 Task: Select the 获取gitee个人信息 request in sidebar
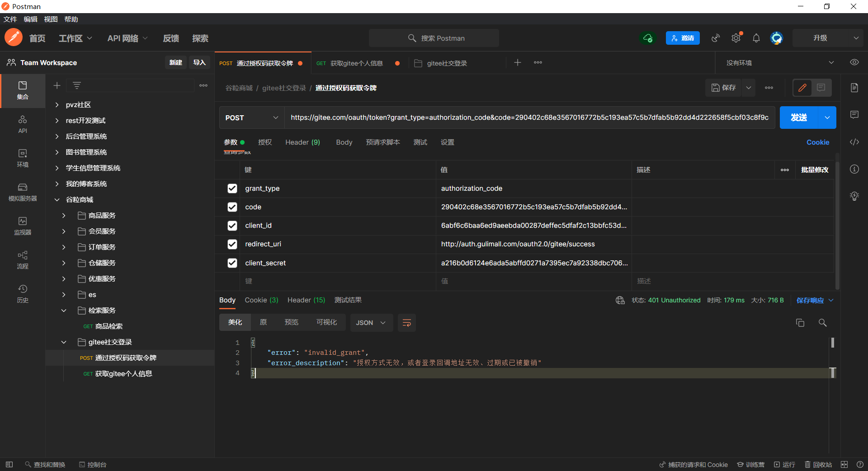click(123, 374)
